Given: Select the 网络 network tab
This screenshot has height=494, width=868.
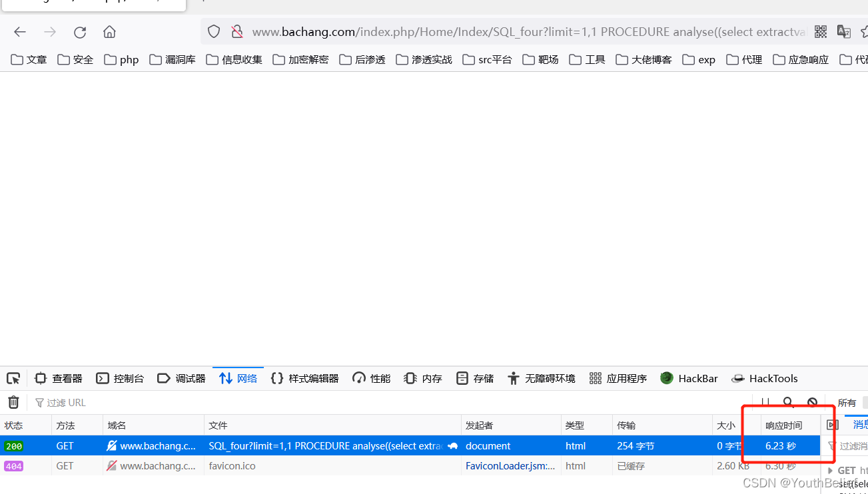Looking at the screenshot, I should point(238,378).
